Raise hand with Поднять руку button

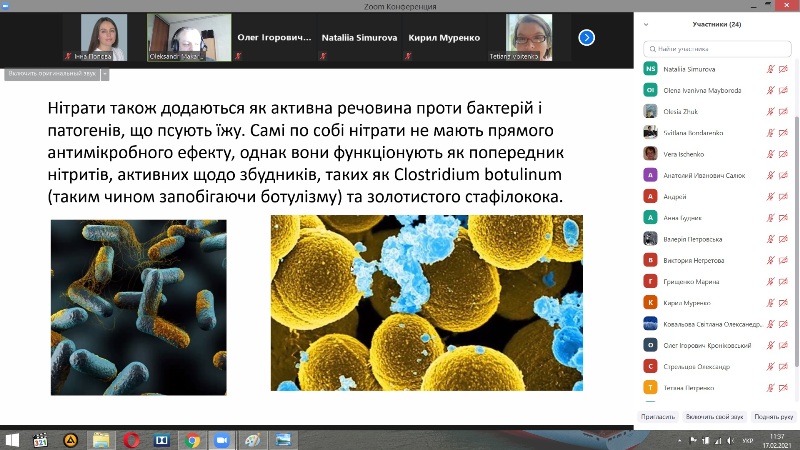pos(773,415)
